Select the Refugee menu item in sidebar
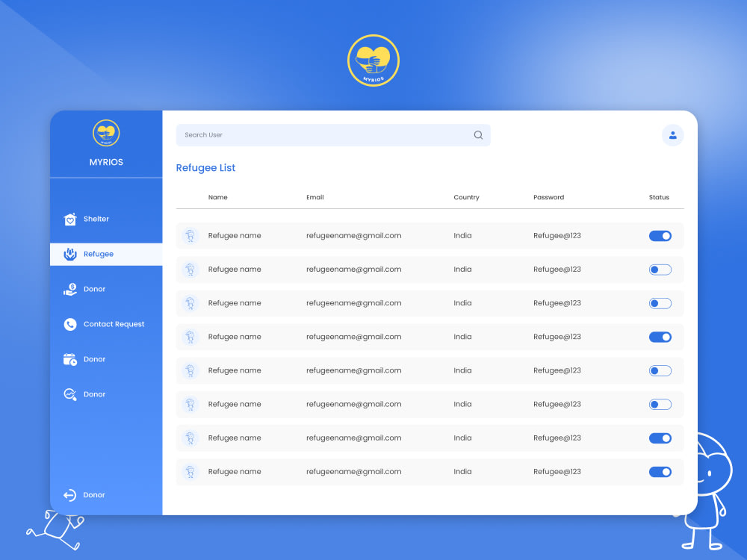 click(106, 255)
